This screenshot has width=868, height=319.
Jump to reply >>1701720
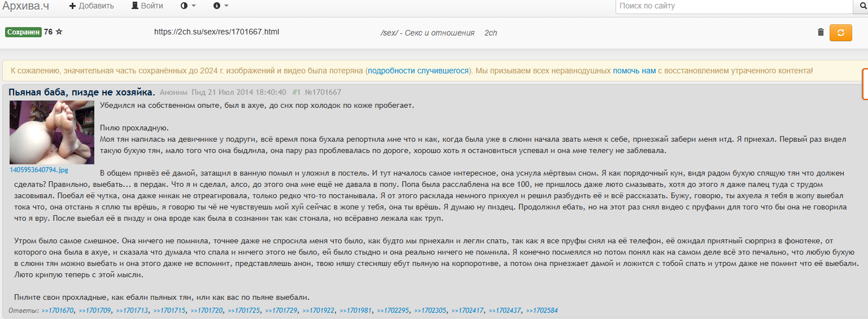[207, 311]
